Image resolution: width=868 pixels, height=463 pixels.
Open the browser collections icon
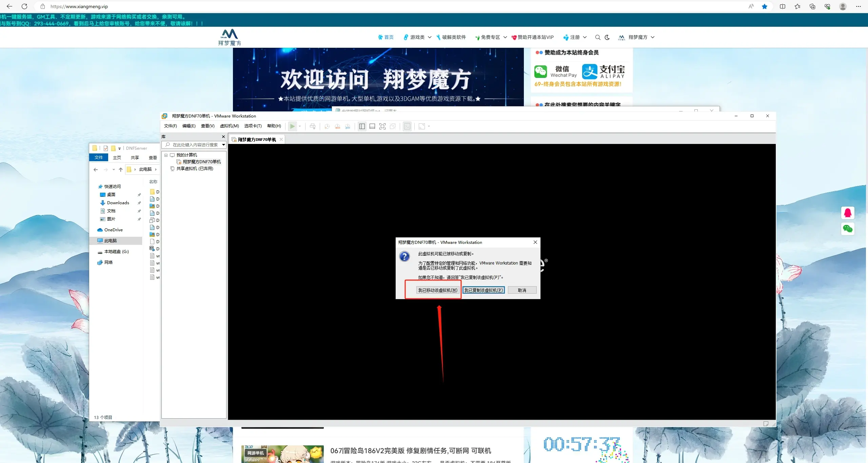812,6
